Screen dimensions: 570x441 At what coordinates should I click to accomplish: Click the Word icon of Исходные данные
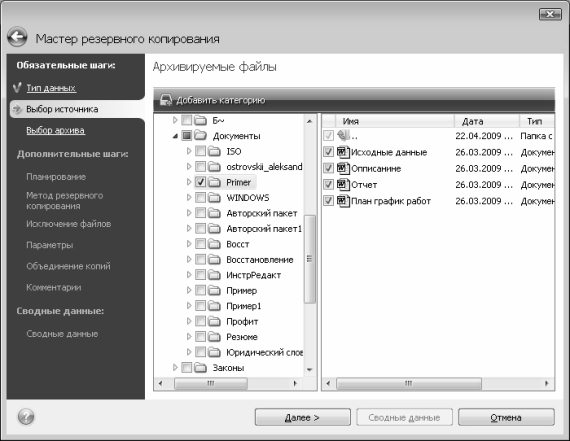343,152
